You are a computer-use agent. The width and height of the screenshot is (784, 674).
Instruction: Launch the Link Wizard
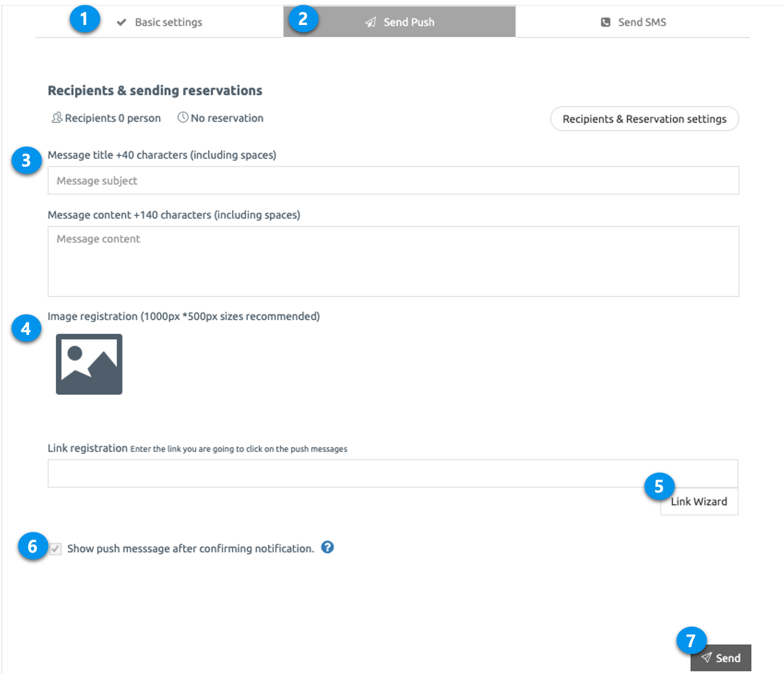699,502
